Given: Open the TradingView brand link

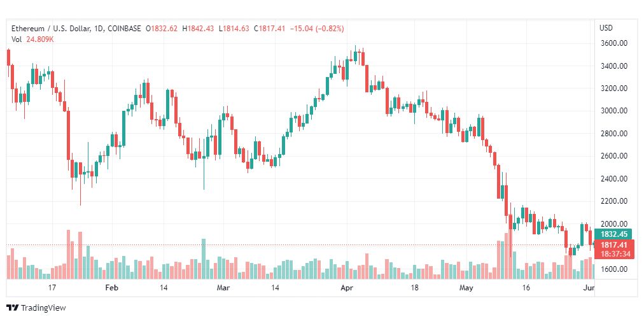Looking at the screenshot, I should (x=36, y=308).
